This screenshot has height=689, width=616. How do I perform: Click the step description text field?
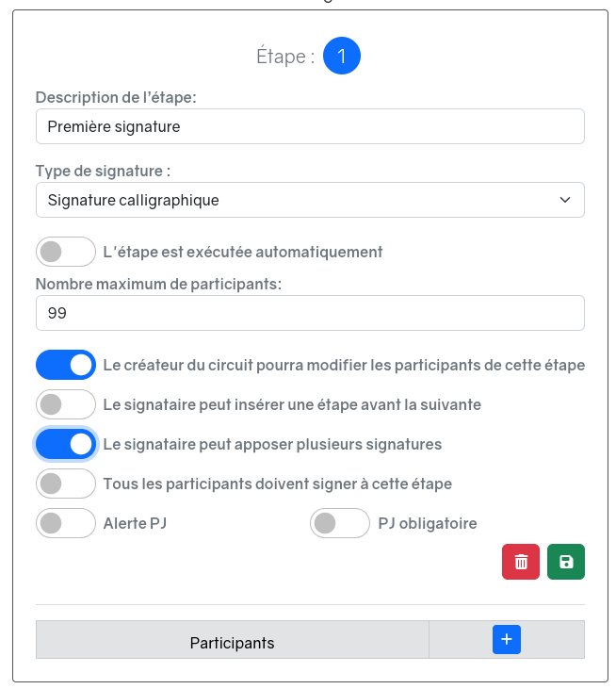[310, 126]
